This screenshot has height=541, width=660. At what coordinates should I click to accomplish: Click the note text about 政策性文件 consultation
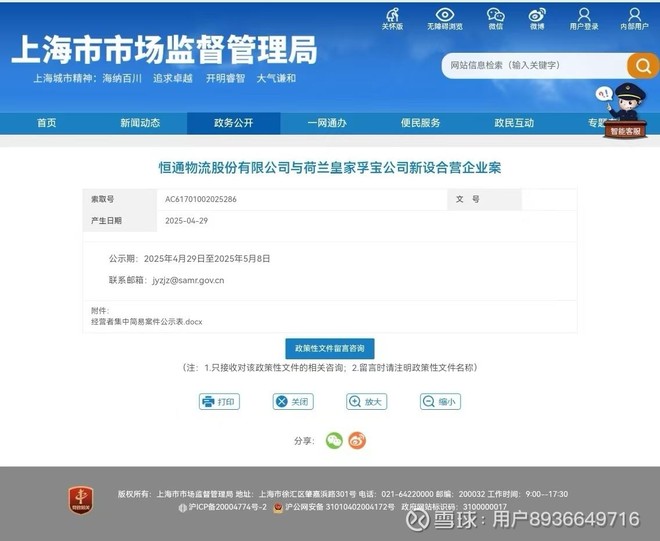tap(330, 368)
